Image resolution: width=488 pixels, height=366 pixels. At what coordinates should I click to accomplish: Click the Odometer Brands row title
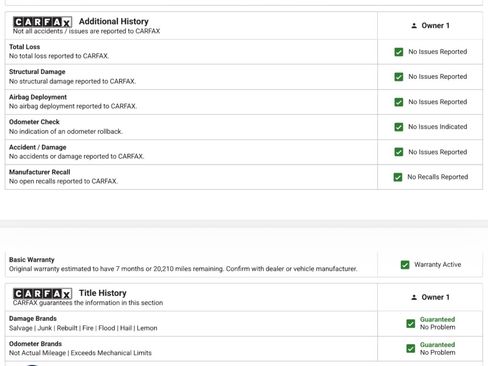(x=35, y=344)
